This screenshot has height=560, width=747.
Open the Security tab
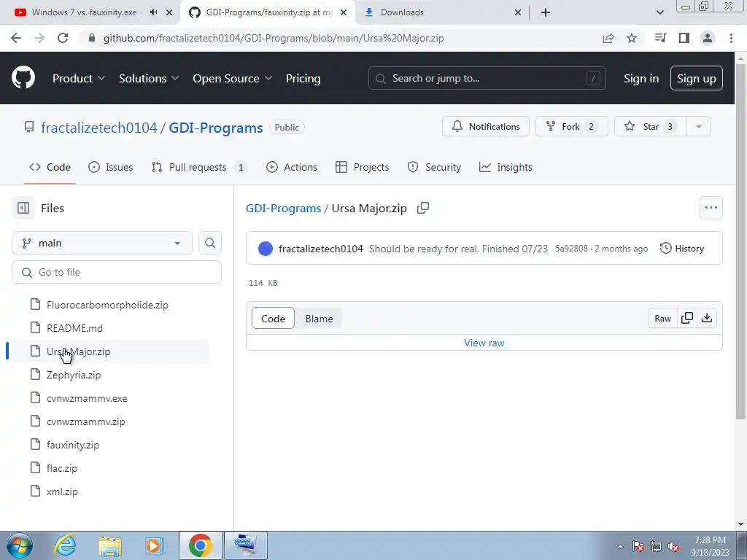click(434, 167)
